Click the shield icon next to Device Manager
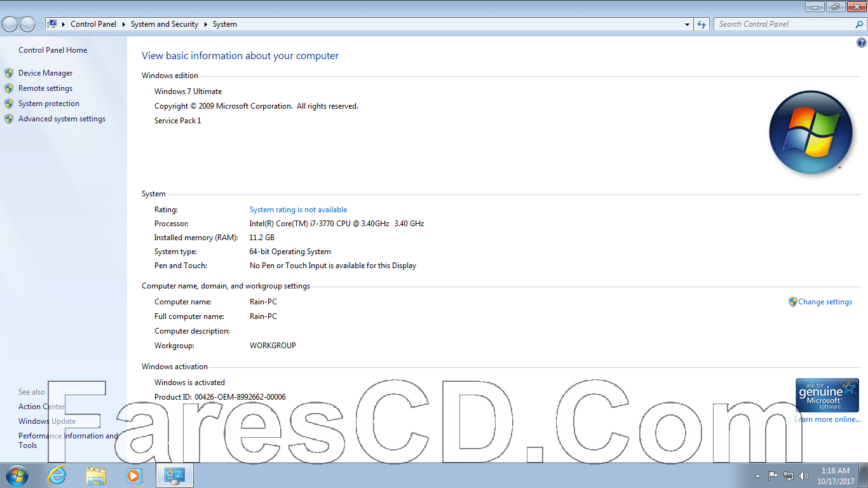The width and height of the screenshot is (868, 488). [x=9, y=73]
